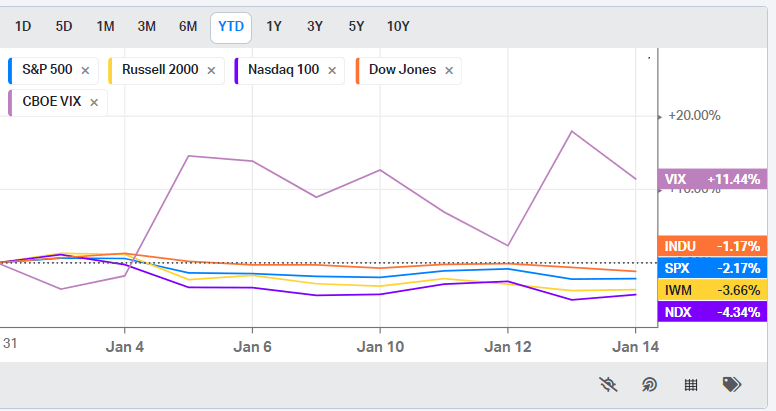
Task: Switch to the 5D range
Action: [x=64, y=27]
